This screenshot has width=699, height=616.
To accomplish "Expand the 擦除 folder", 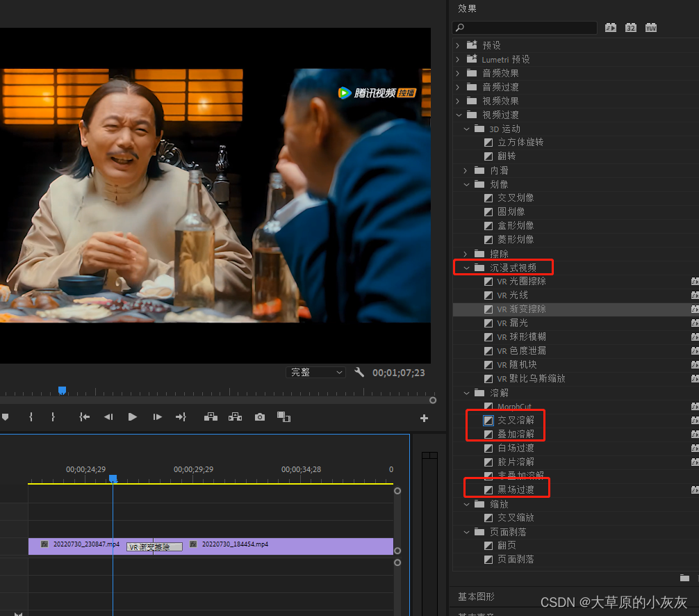I will click(x=466, y=254).
